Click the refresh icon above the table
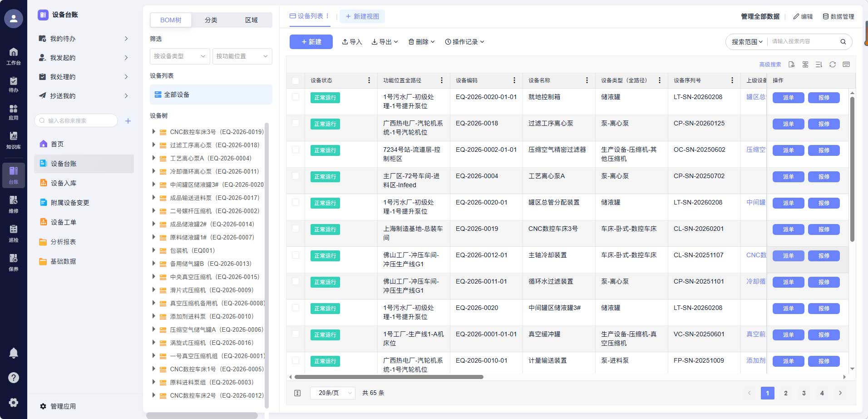The height and width of the screenshot is (419, 868). tap(832, 65)
